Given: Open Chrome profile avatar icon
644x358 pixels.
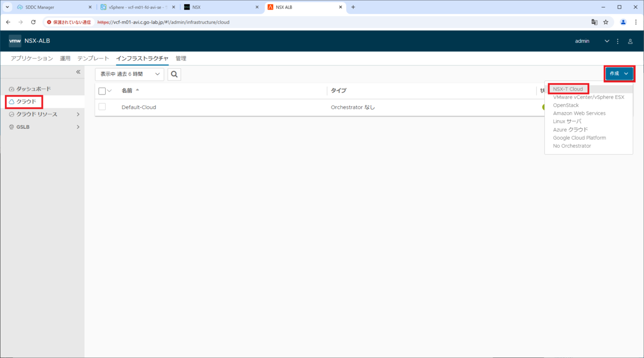Looking at the screenshot, I should point(623,22).
